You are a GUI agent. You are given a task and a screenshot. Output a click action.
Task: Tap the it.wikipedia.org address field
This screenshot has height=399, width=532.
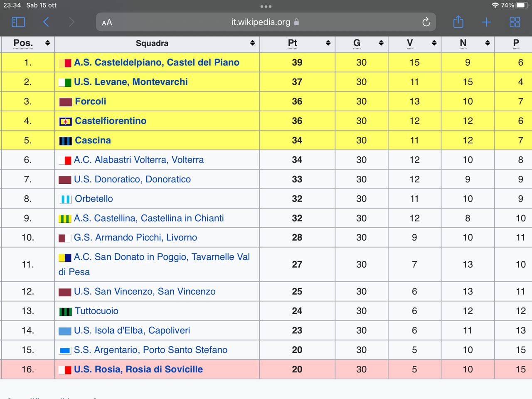pyautogui.click(x=261, y=22)
